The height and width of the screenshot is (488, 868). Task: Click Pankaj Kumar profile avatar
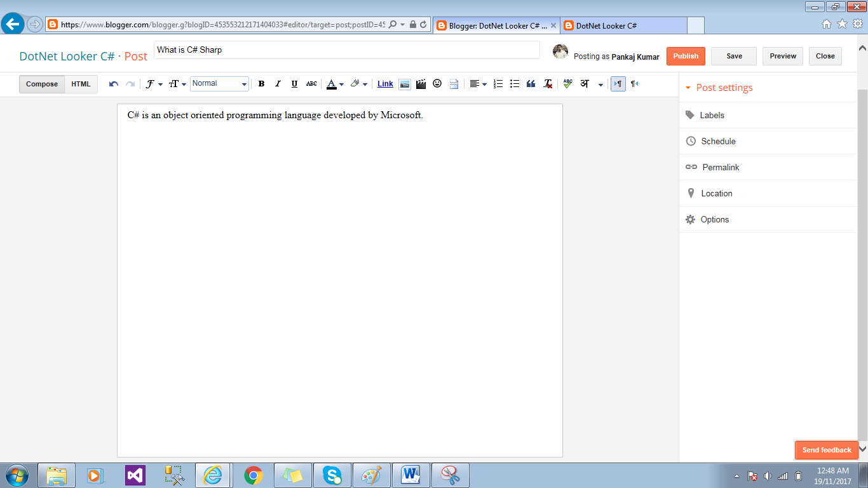click(560, 51)
